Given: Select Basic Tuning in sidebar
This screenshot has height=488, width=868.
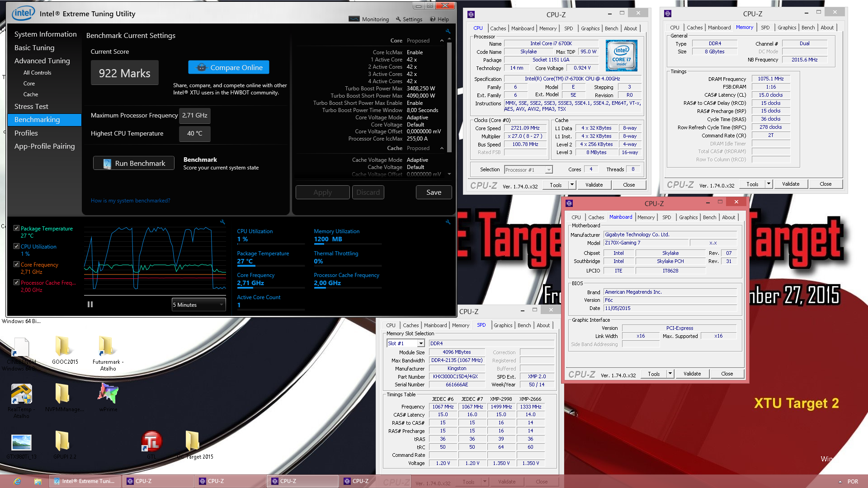Looking at the screenshot, I should pyautogui.click(x=34, y=47).
